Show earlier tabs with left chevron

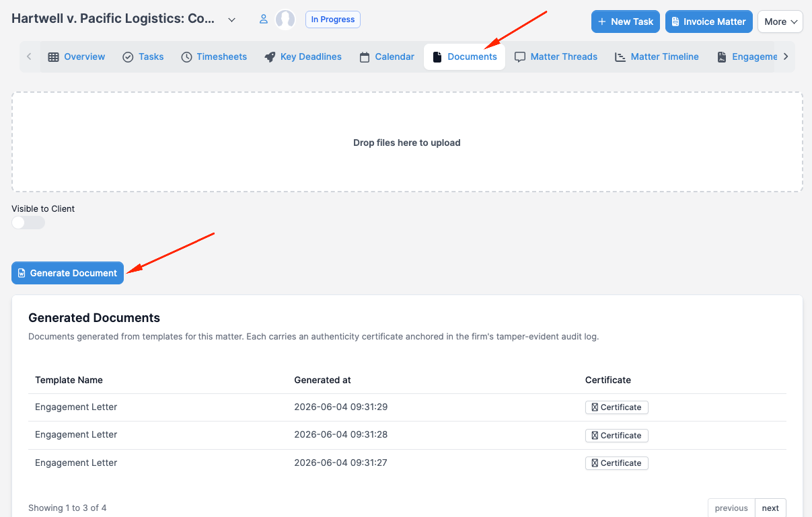[x=29, y=57]
